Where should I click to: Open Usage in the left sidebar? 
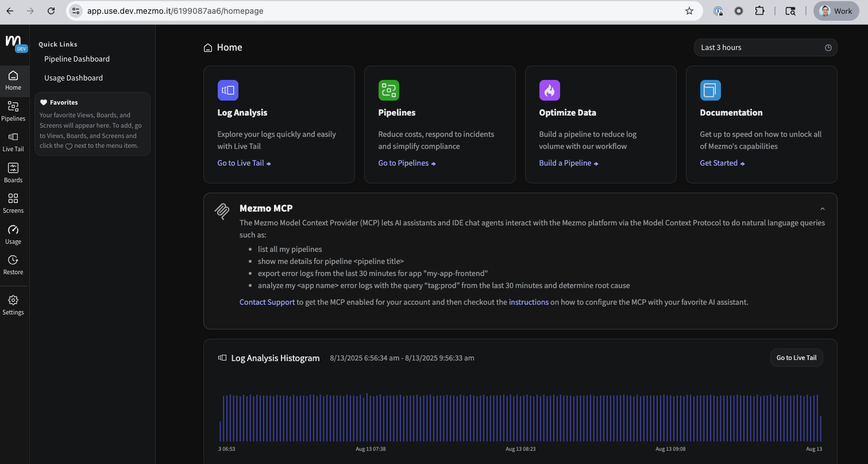click(x=13, y=234)
